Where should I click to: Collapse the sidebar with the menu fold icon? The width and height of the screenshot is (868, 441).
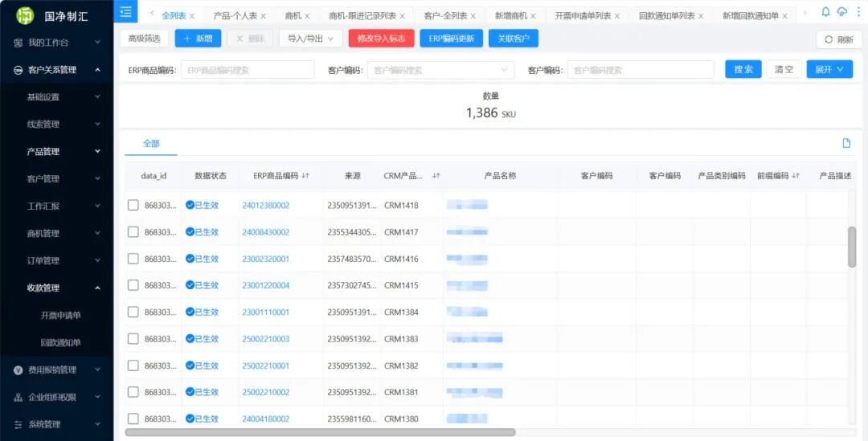coord(126,11)
